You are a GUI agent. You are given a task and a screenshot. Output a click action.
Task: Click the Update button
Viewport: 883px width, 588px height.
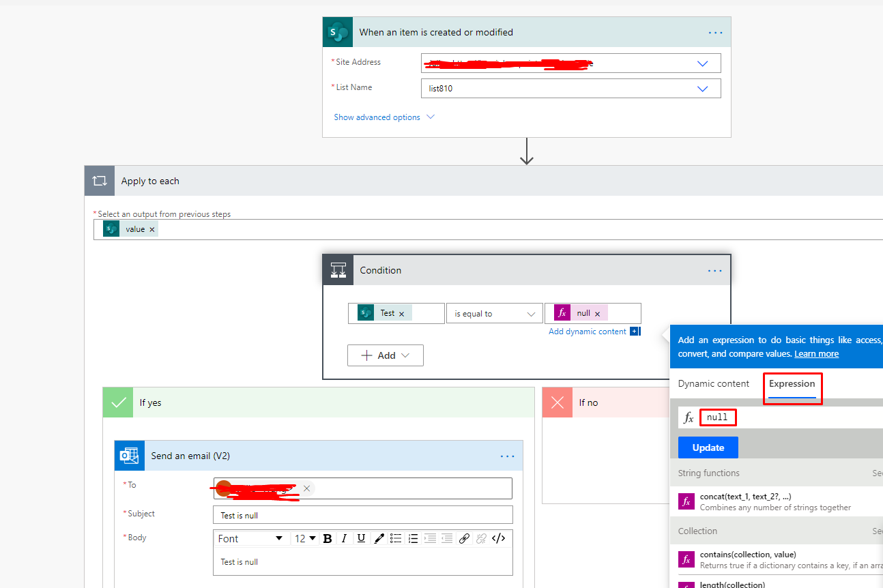[x=708, y=447]
